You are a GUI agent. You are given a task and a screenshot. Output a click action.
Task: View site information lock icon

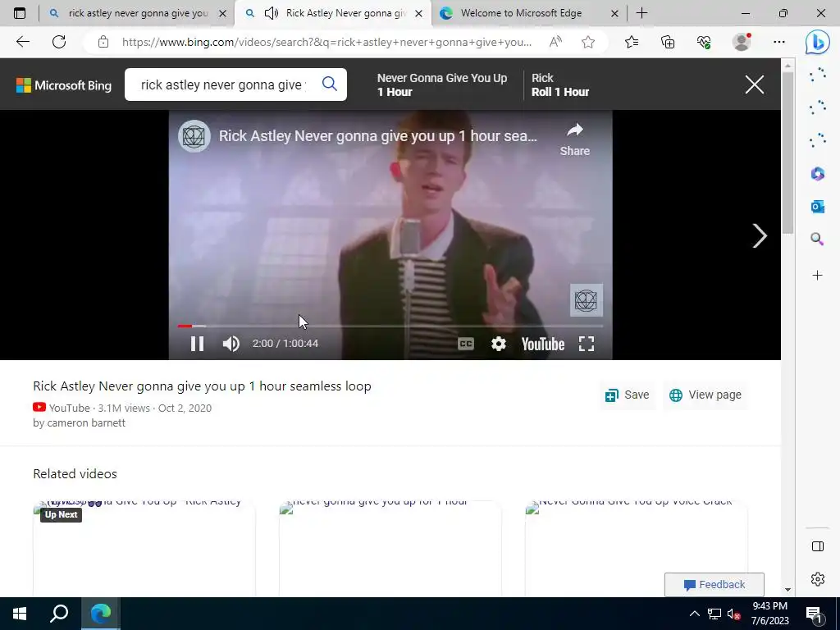(x=103, y=42)
